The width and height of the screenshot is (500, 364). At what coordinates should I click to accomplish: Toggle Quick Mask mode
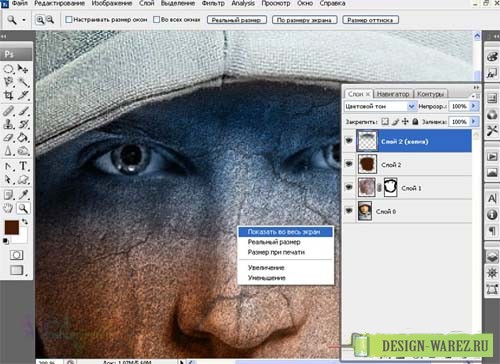[x=16, y=255]
